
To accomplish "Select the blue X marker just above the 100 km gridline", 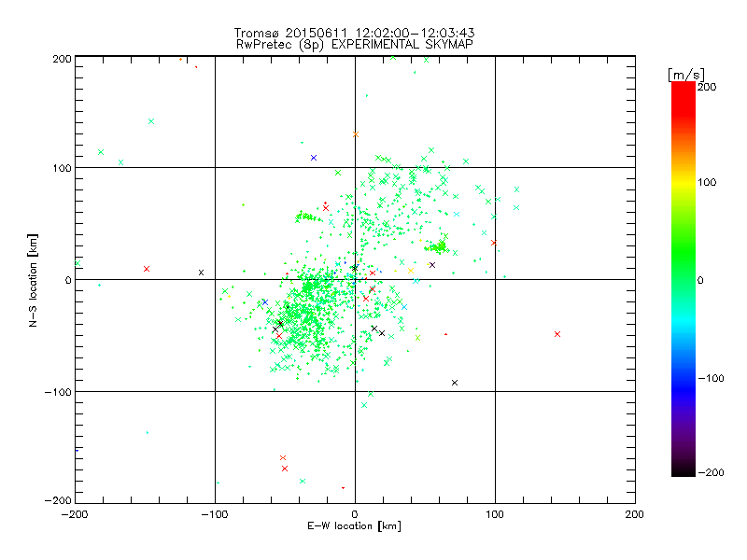I will pos(314,158).
